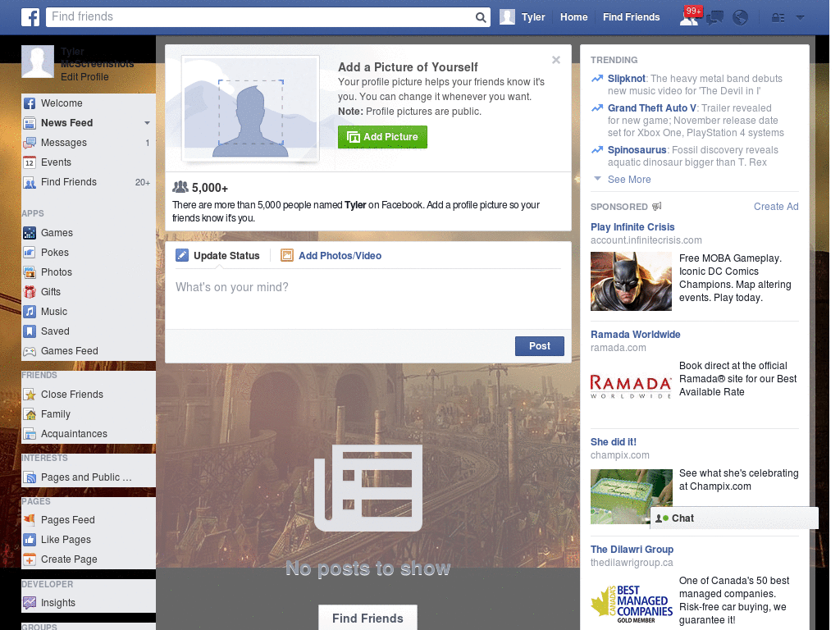Click the Insights chart icon

pyautogui.click(x=30, y=603)
